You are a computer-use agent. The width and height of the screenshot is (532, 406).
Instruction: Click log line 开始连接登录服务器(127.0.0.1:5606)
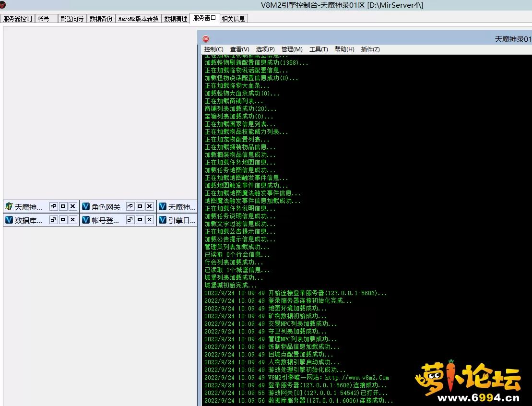(296, 293)
